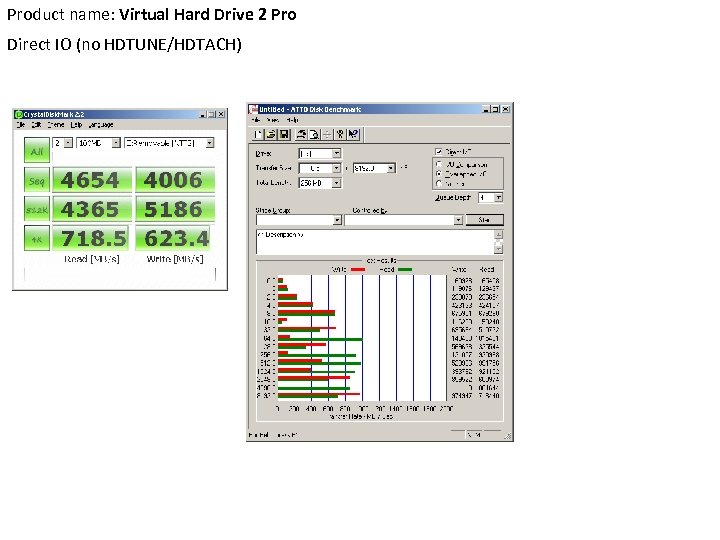Click the Read [MB/s] column label
This screenshot has width=720, height=540.
[x=92, y=259]
